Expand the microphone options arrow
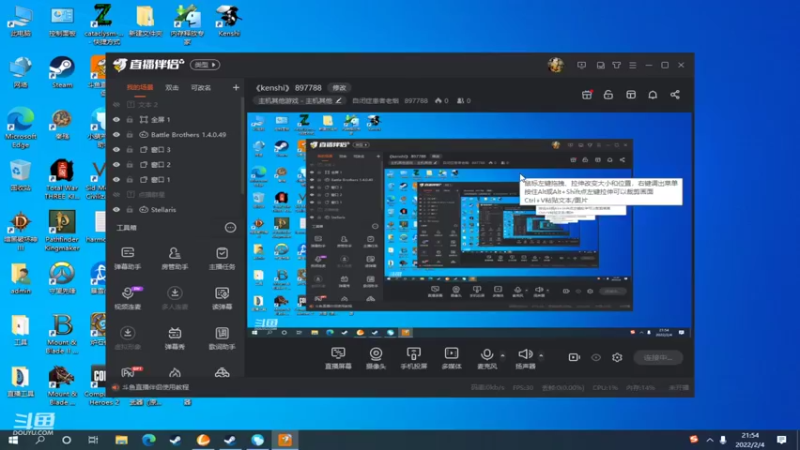This screenshot has height=450, width=800. 503,355
